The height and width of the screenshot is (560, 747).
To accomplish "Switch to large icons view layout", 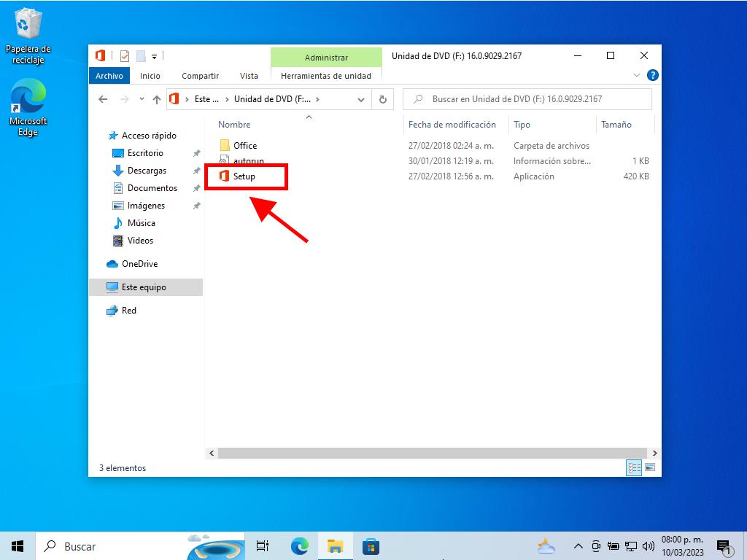I will tap(650, 467).
